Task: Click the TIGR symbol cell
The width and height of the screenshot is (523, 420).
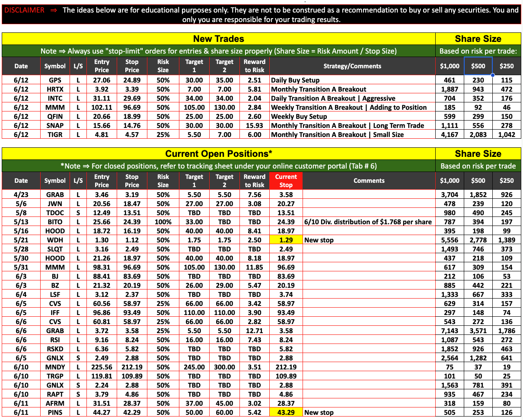Action: (55, 134)
